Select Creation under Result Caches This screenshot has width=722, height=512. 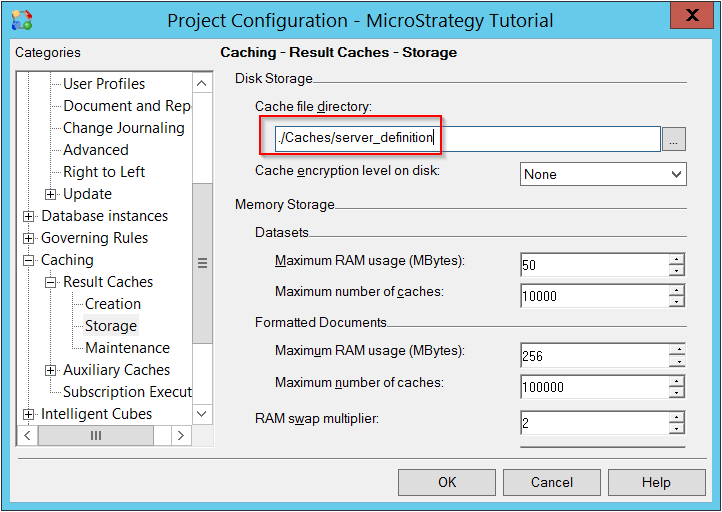[x=112, y=304]
